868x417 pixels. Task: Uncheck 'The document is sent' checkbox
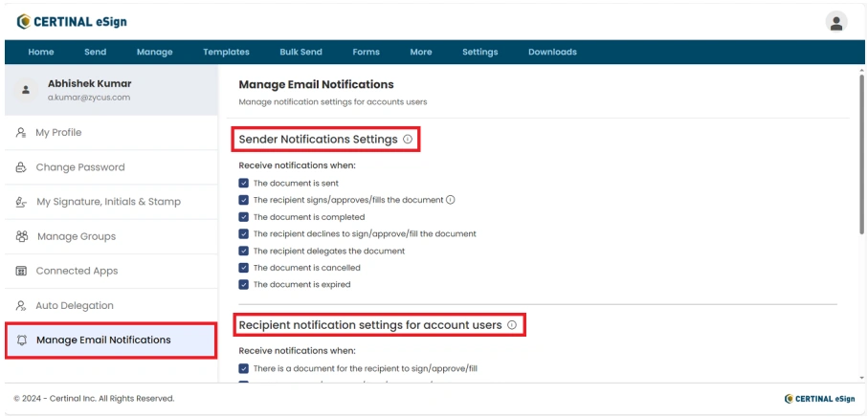[244, 183]
